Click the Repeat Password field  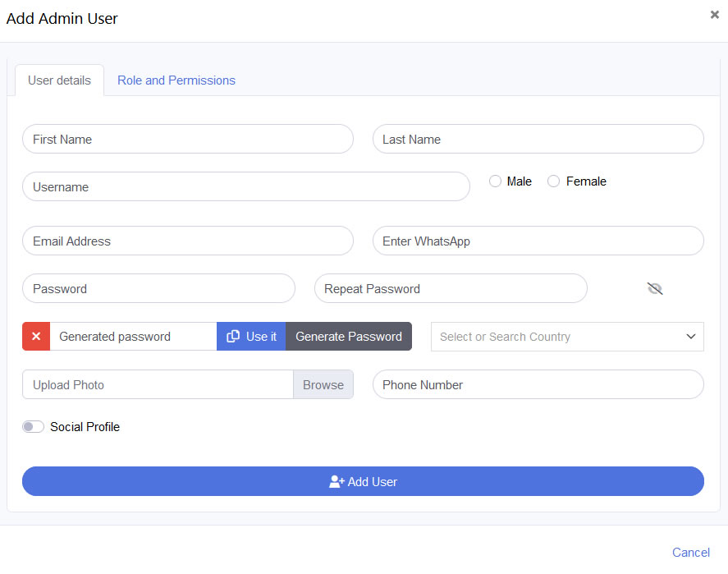[451, 289]
